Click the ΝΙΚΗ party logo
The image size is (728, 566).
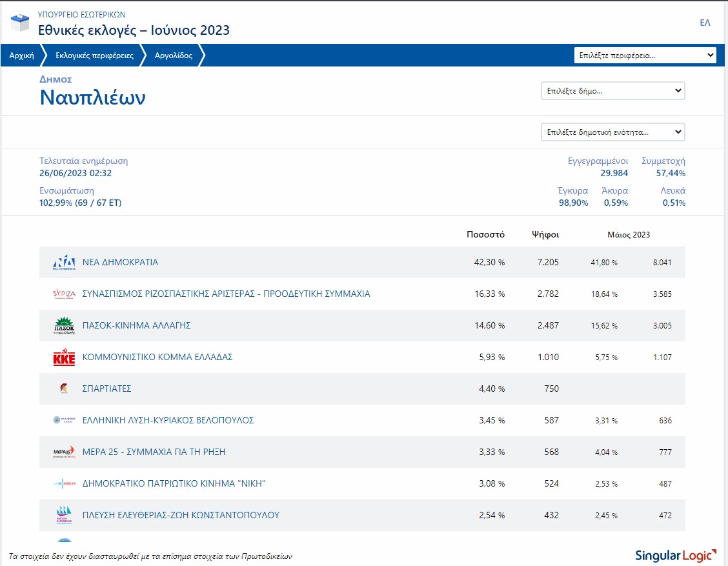pyautogui.click(x=64, y=483)
